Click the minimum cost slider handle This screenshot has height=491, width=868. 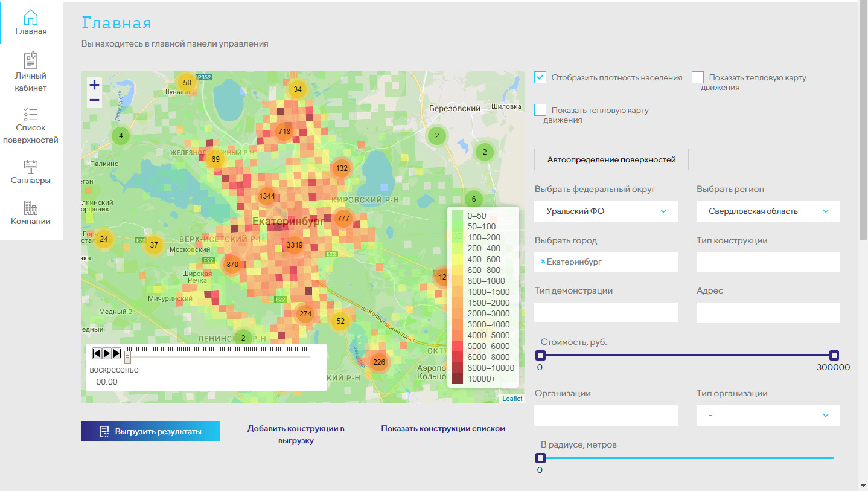pyautogui.click(x=541, y=355)
